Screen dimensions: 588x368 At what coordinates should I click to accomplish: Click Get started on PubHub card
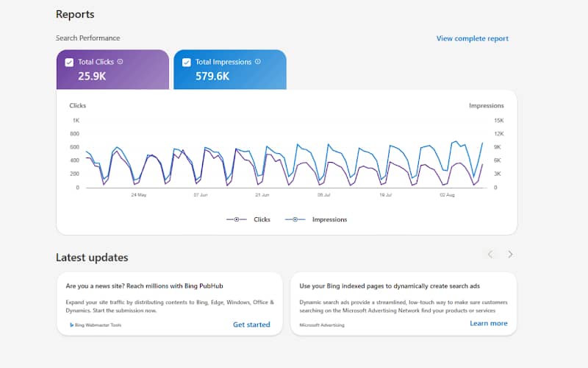(x=251, y=325)
